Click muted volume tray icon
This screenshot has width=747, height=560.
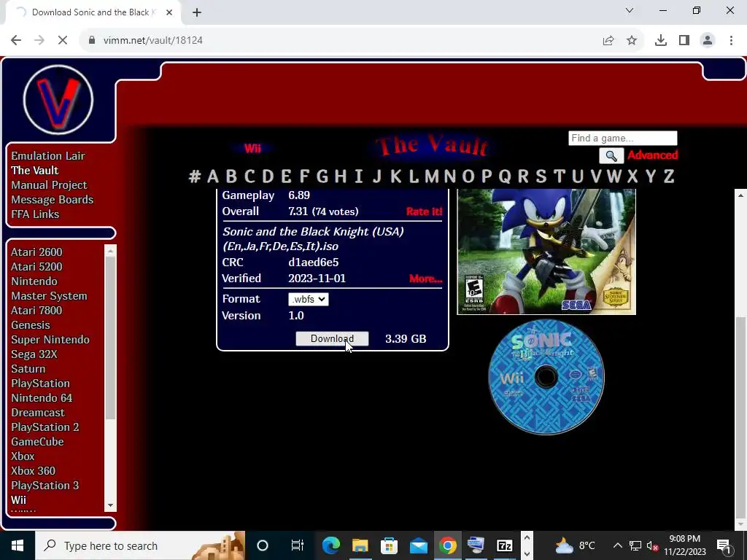click(x=653, y=546)
